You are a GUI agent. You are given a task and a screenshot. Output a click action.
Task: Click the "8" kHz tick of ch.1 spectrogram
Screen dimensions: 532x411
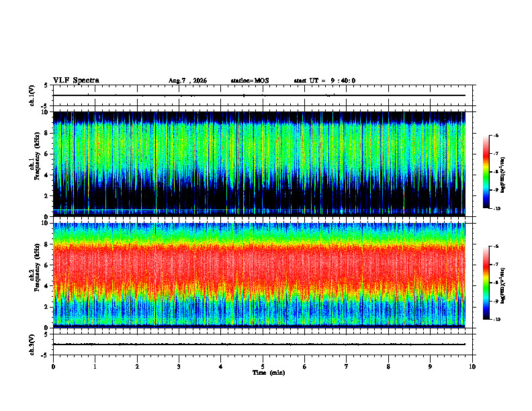coord(48,133)
